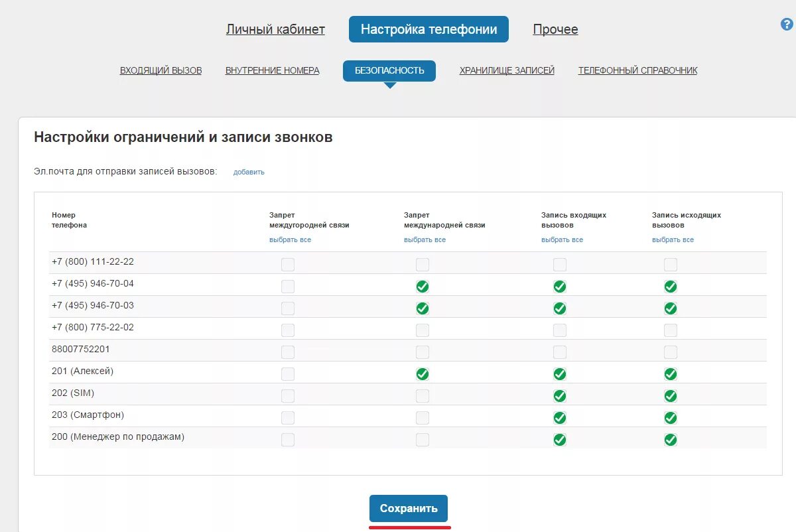Click the Сохранить button
Viewport: 796px width, 532px height.
point(409,509)
